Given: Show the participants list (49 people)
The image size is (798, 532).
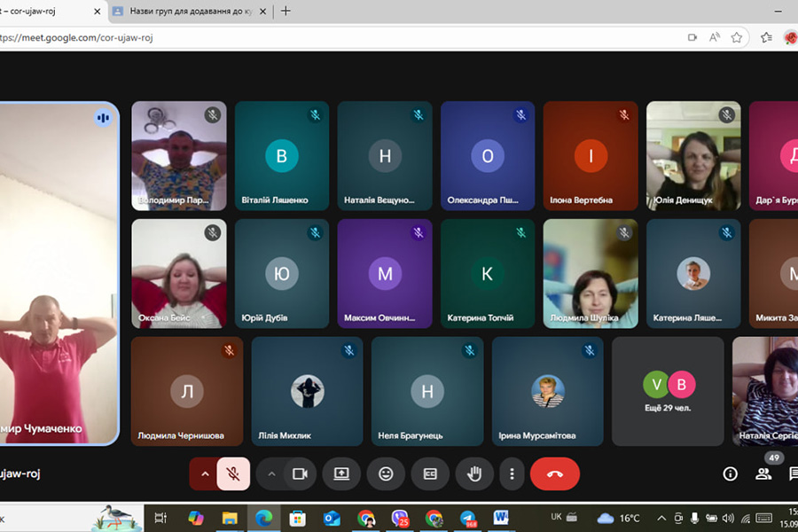Looking at the screenshot, I should (x=763, y=474).
